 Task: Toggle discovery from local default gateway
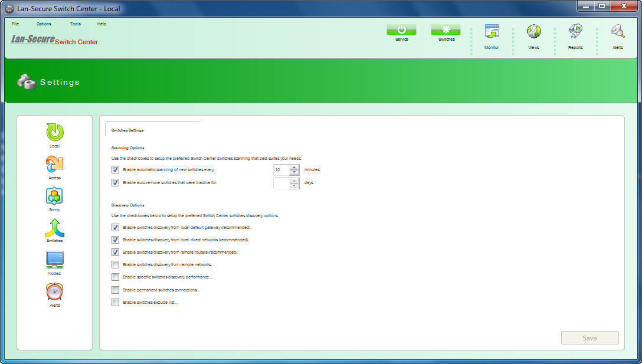point(116,227)
